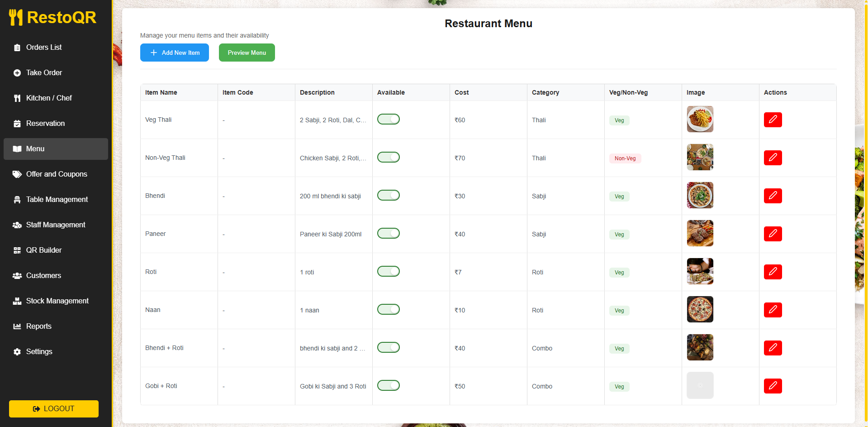Image resolution: width=868 pixels, height=427 pixels.
Task: Click the Non-Veg tag badge
Action: (x=625, y=158)
